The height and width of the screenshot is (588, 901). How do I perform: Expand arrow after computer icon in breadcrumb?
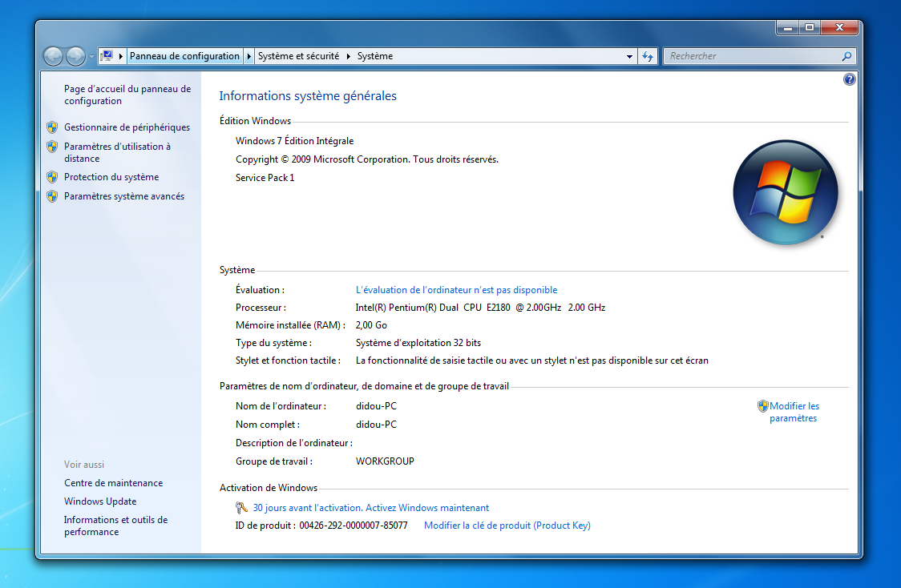click(121, 56)
